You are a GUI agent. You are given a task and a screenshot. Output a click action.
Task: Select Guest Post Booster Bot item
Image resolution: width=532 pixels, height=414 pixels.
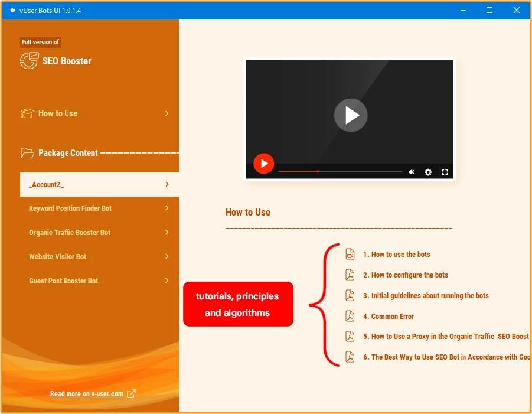(x=99, y=281)
